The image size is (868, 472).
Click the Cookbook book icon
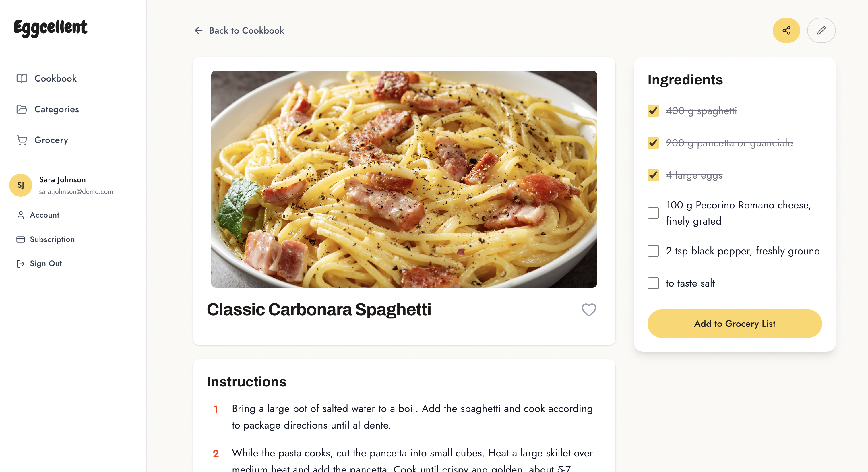[x=22, y=78]
